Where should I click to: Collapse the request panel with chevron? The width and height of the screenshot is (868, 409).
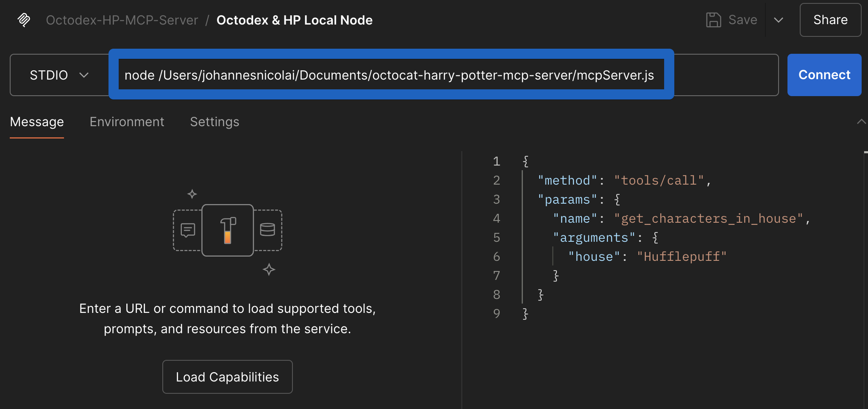(861, 122)
